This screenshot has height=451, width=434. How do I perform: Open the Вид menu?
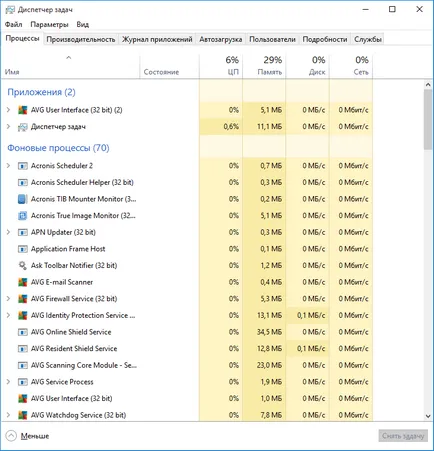pyautogui.click(x=82, y=24)
